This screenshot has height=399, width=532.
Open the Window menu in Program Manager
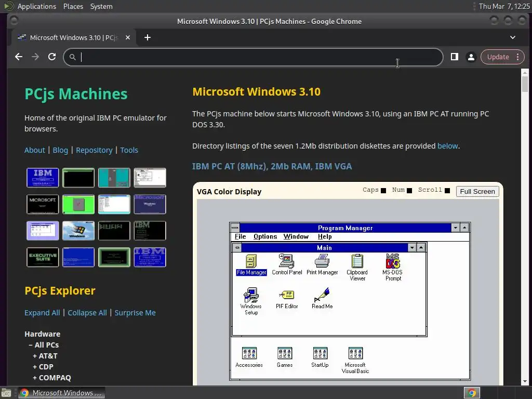click(296, 236)
